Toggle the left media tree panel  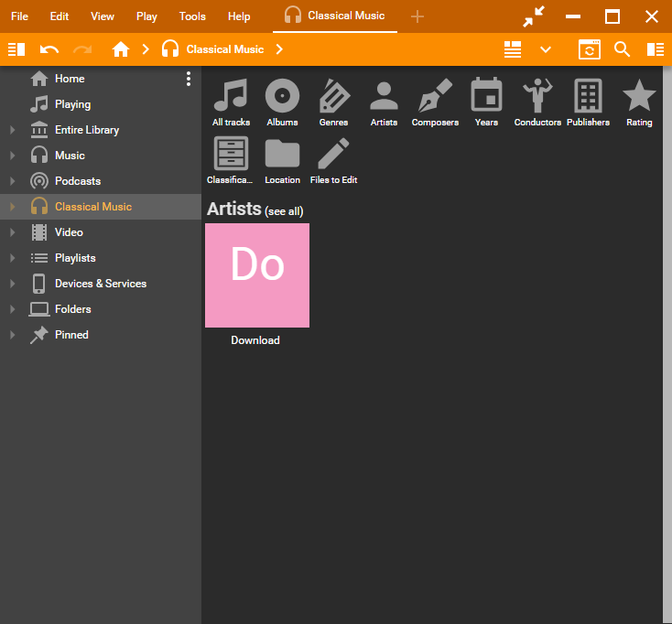[x=16, y=49]
